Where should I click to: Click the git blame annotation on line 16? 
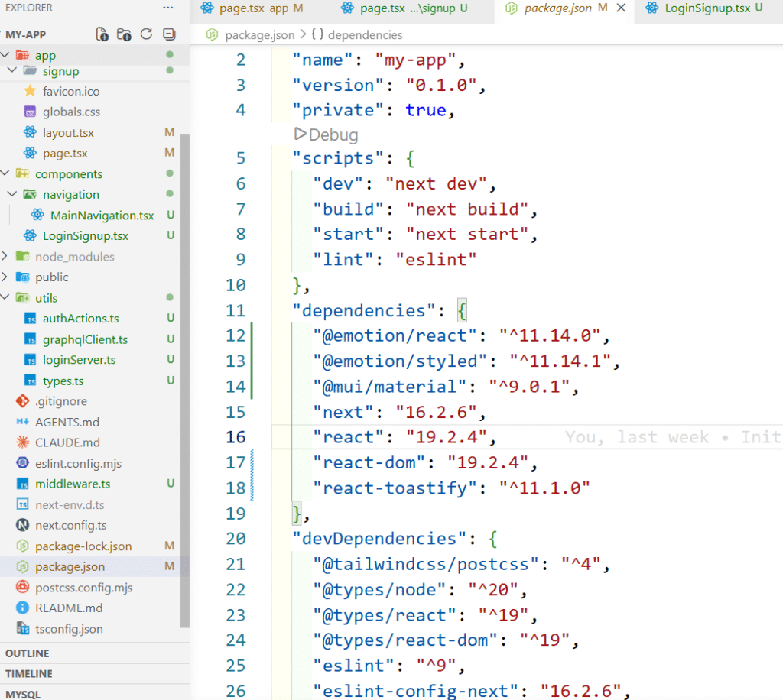[674, 437]
